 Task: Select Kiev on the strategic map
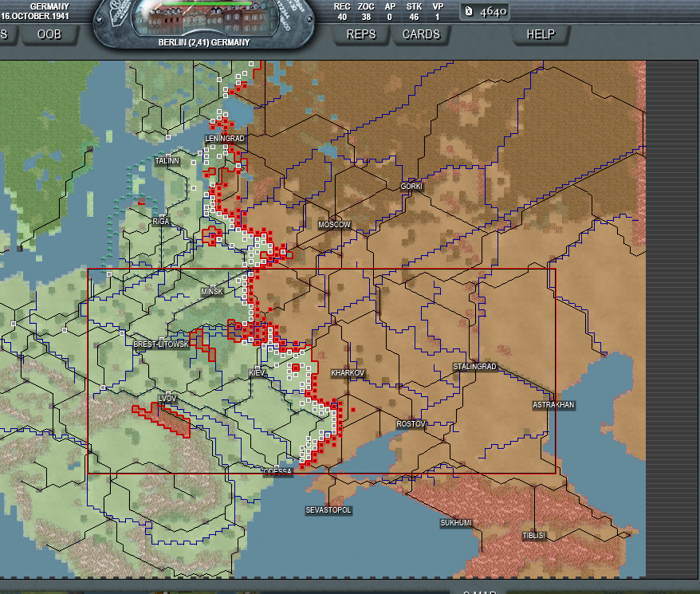257,373
